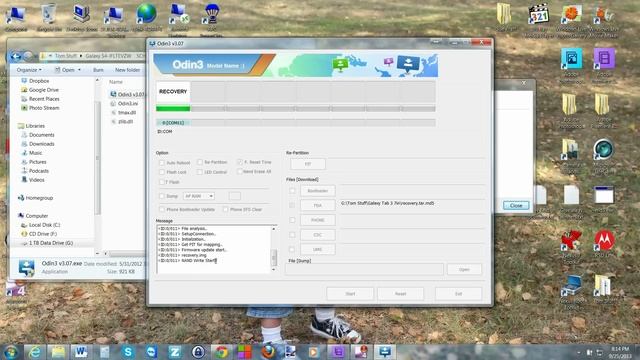The width and height of the screenshot is (640, 360).
Task: Click the Reset button in Odin3
Action: tap(400, 293)
